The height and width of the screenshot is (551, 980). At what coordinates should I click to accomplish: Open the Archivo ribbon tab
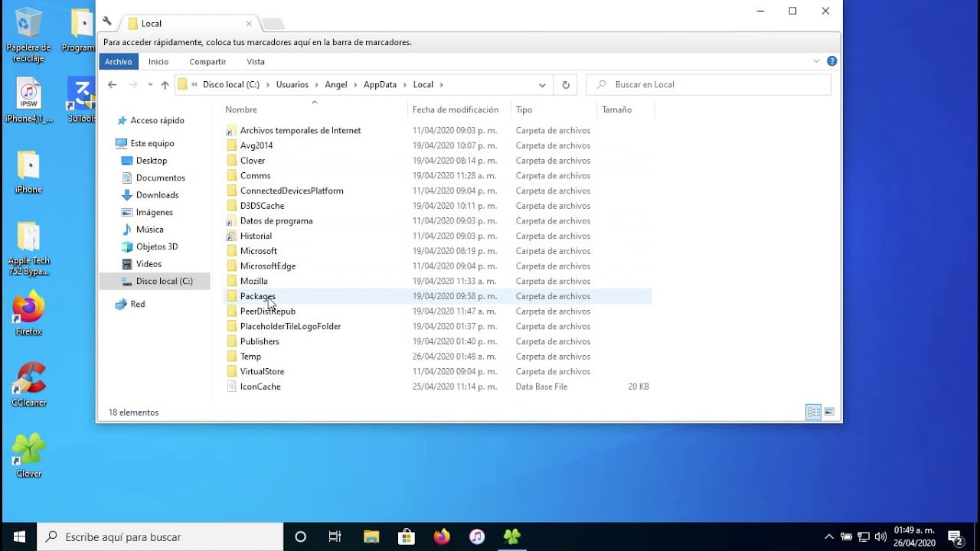tap(119, 61)
